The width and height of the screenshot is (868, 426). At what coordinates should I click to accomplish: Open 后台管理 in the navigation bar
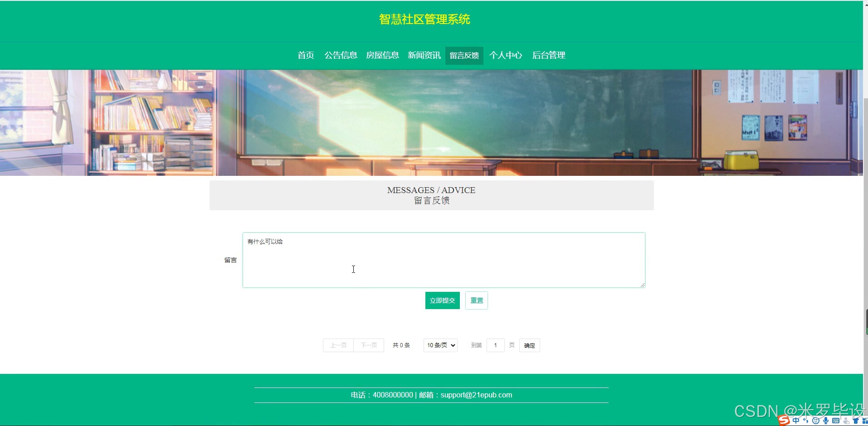pyautogui.click(x=548, y=55)
